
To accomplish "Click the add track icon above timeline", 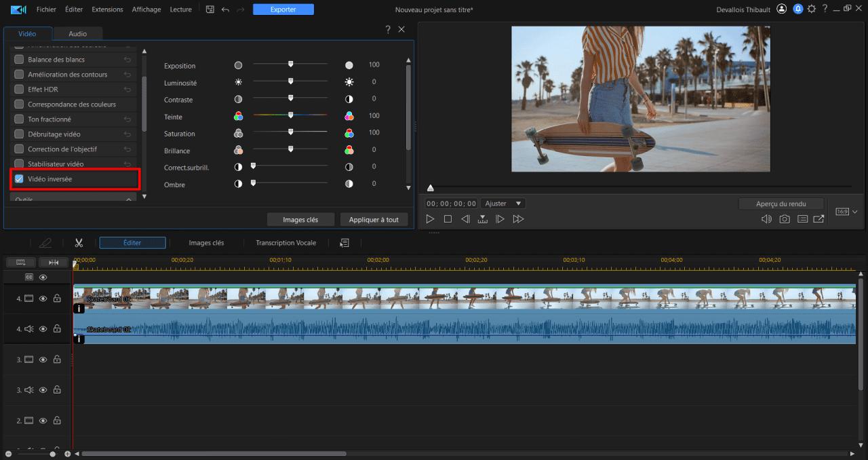I will [20, 262].
